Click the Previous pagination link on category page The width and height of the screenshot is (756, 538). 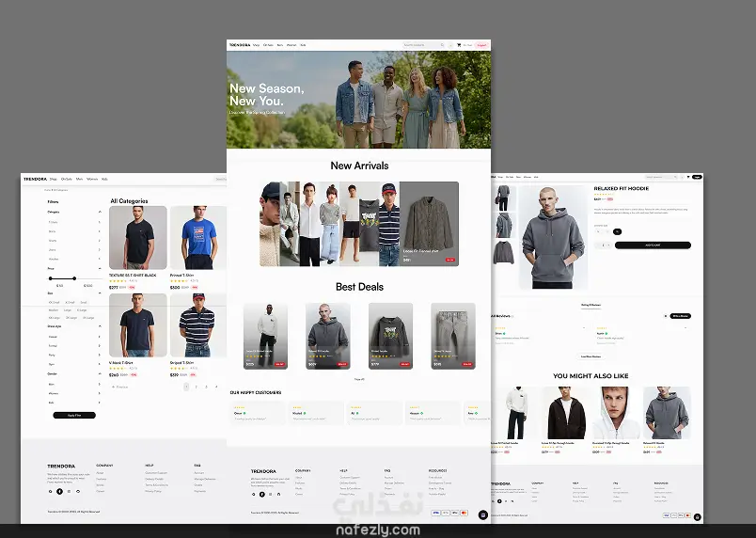pyautogui.click(x=120, y=388)
